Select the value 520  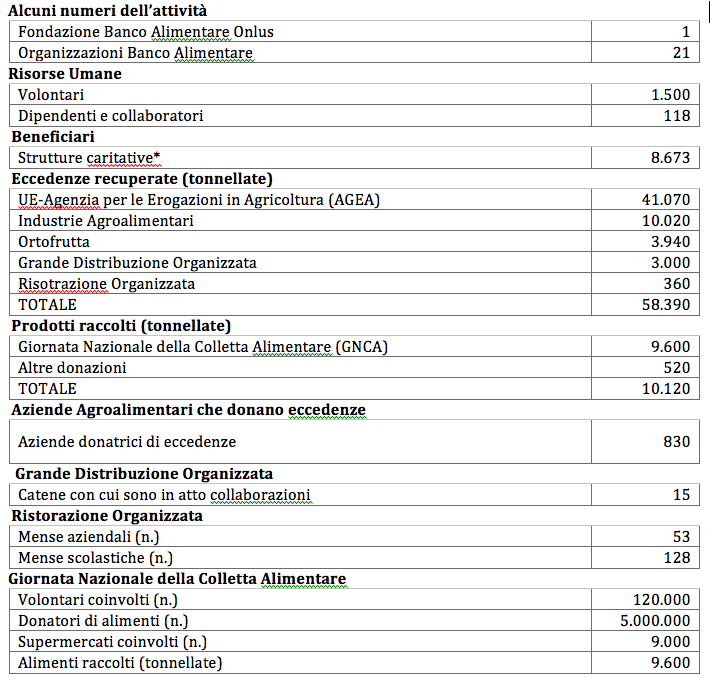pos(677,368)
